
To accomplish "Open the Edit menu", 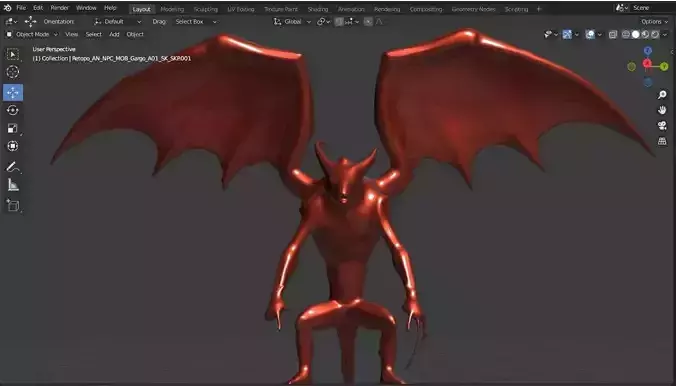I will click(38, 8).
